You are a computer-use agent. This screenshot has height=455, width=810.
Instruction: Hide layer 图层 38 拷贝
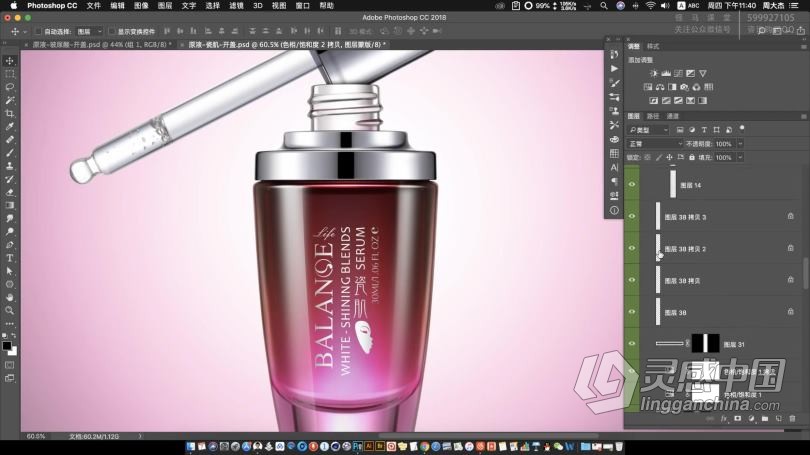coord(632,280)
